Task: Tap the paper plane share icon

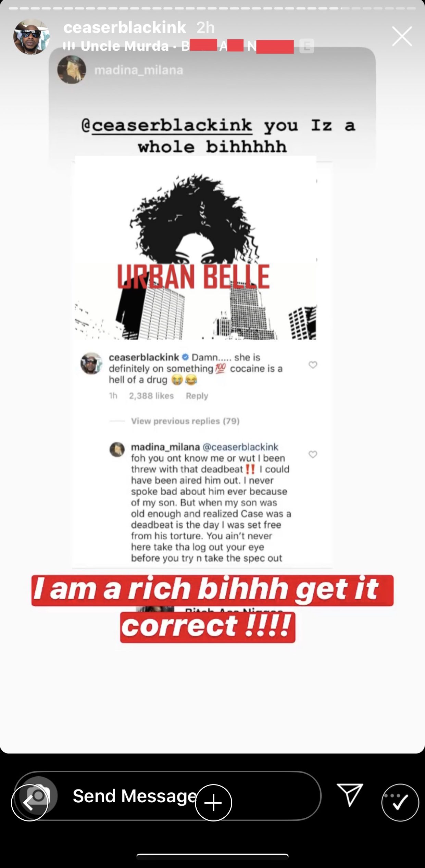Action: 350,795
